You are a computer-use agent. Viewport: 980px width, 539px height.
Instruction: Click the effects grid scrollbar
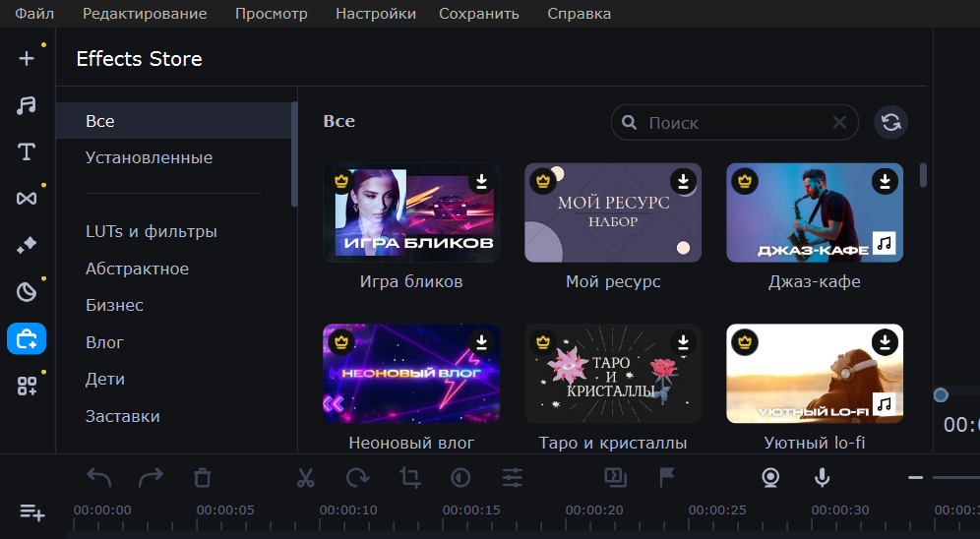[x=923, y=175]
